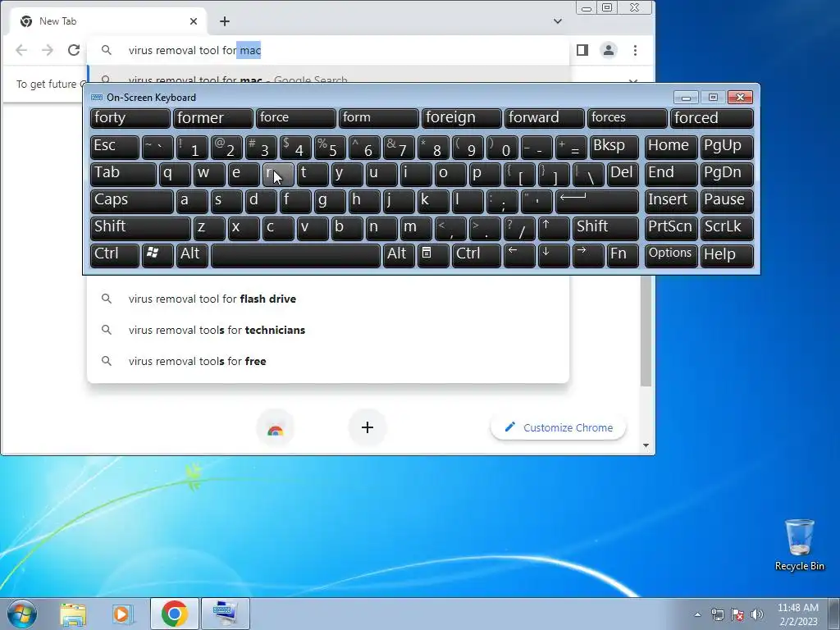
Task: Click Customize Chrome button
Action: (558, 427)
